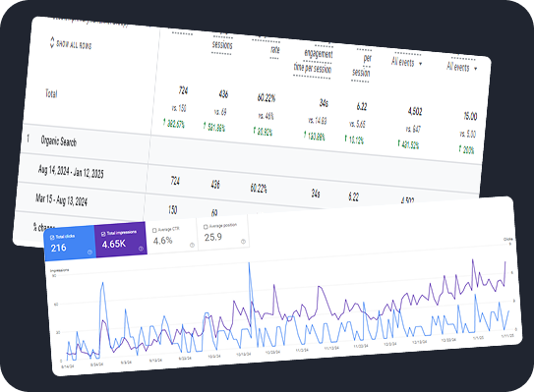Click the 724 value in Total row

[183, 90]
